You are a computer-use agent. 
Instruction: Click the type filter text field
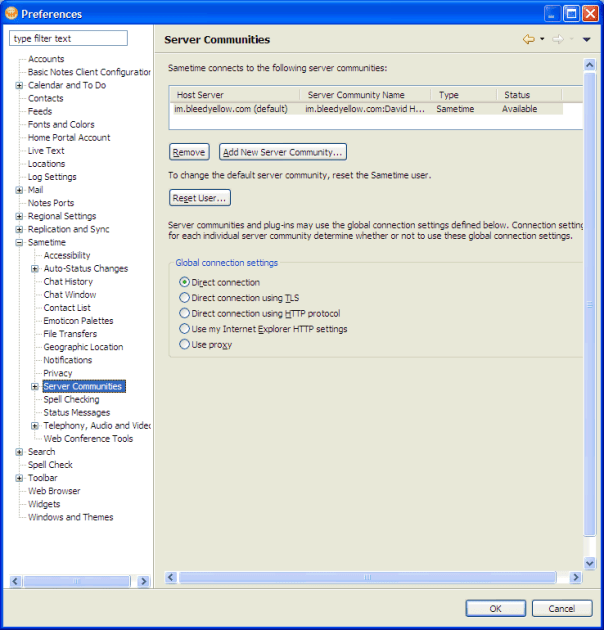tap(68, 38)
